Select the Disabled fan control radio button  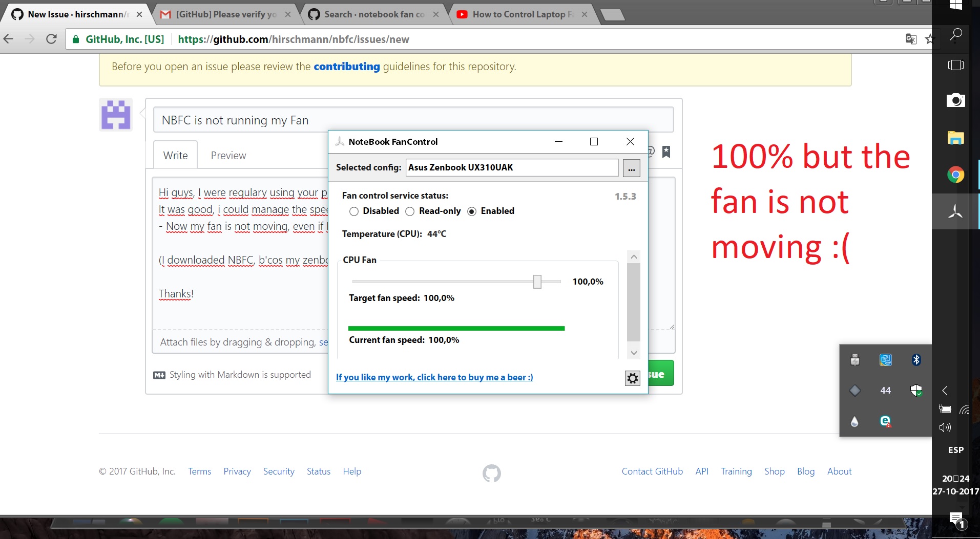(353, 211)
